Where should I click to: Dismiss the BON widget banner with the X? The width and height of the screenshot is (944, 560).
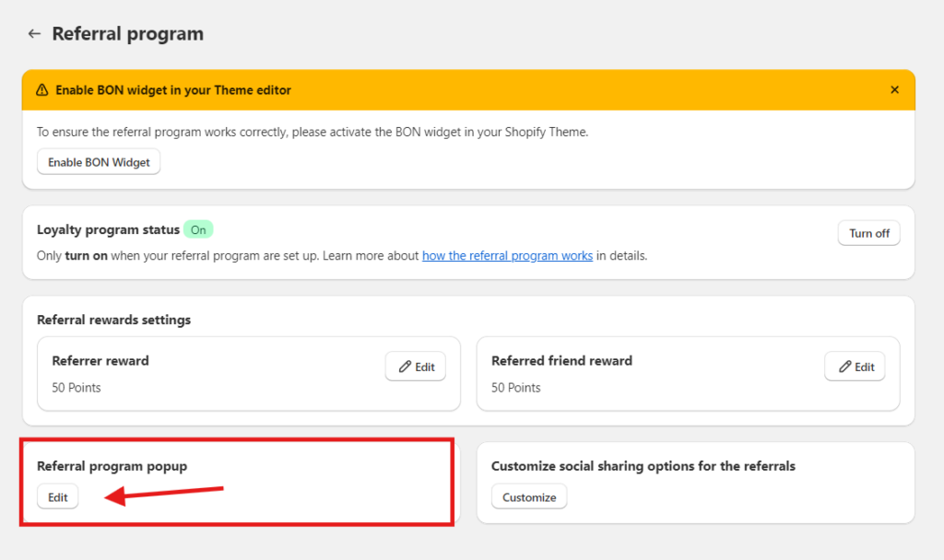(x=894, y=89)
